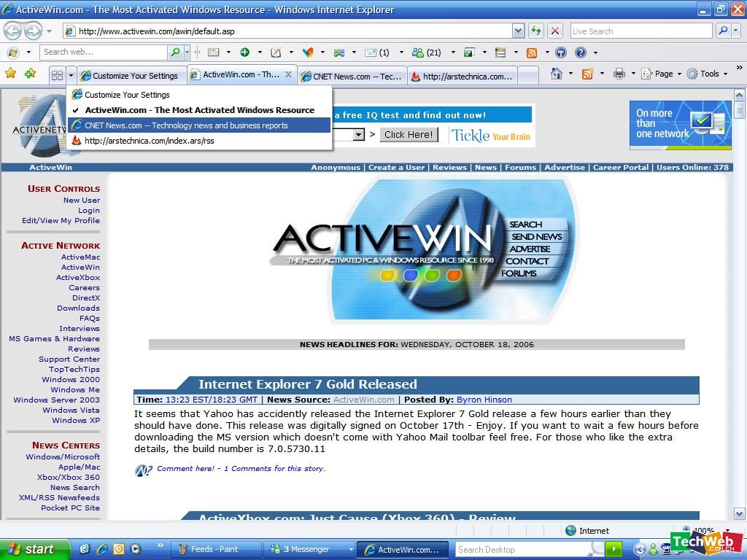Switch to Customize Your Settings tab

[x=131, y=76]
